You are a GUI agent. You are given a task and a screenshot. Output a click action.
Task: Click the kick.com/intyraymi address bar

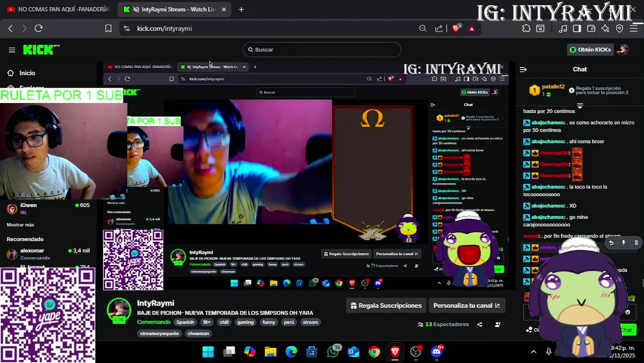[164, 28]
